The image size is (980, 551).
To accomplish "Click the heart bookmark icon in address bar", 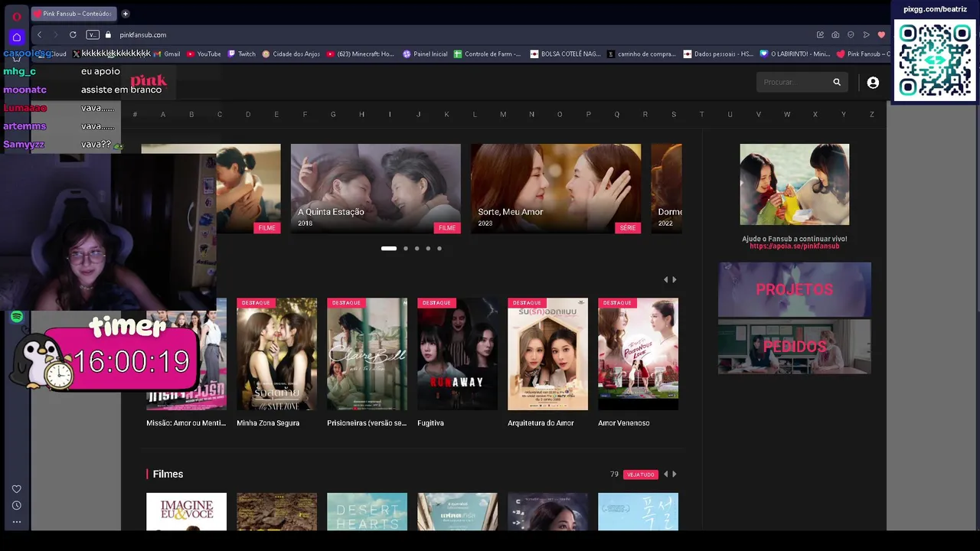I will (881, 34).
